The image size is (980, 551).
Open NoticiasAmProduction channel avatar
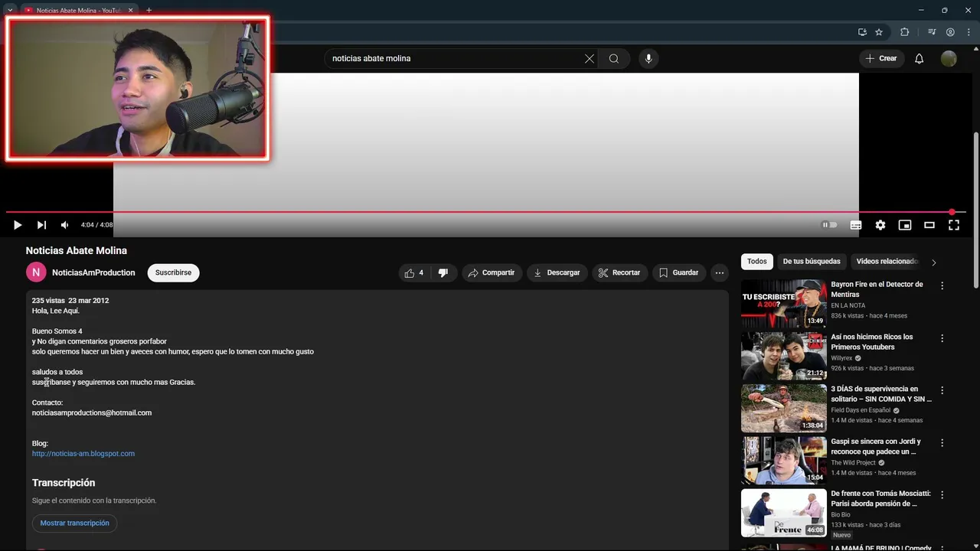point(36,272)
